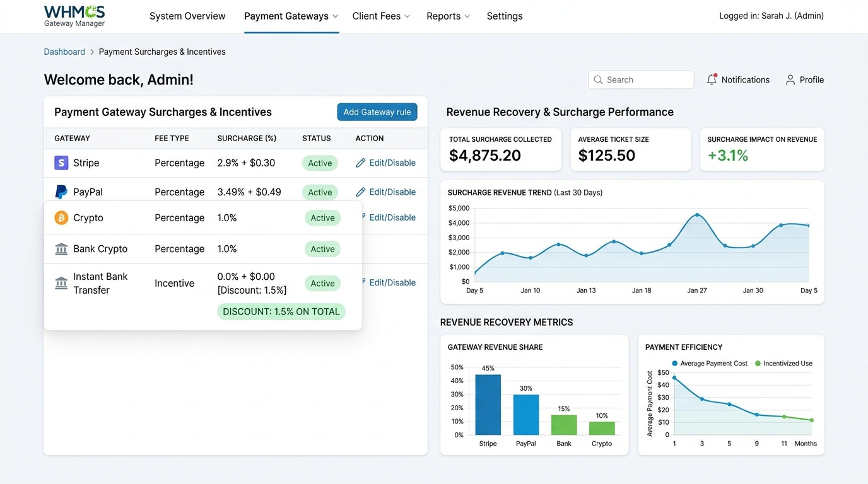Open the Settings menu item
This screenshot has width=868, height=484.
[505, 16]
